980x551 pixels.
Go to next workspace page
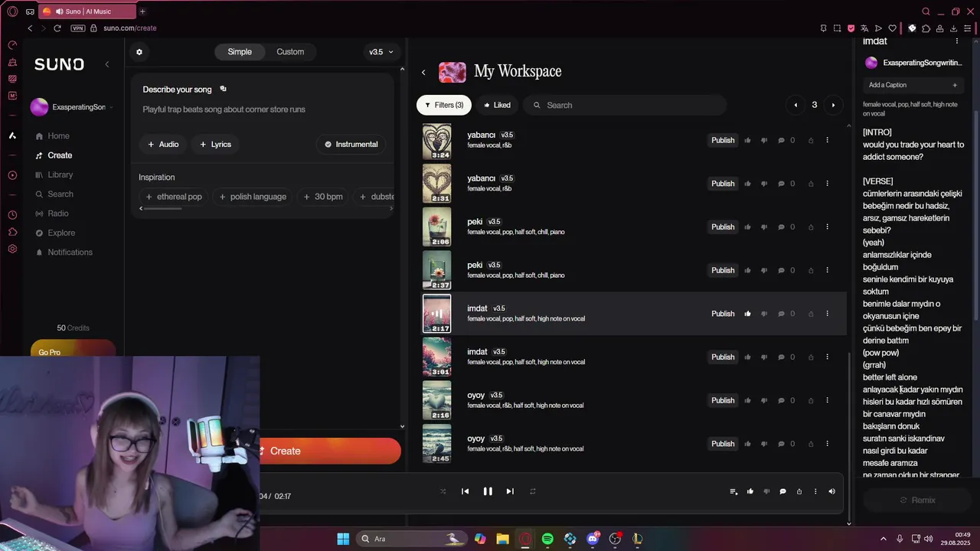pyautogui.click(x=833, y=105)
